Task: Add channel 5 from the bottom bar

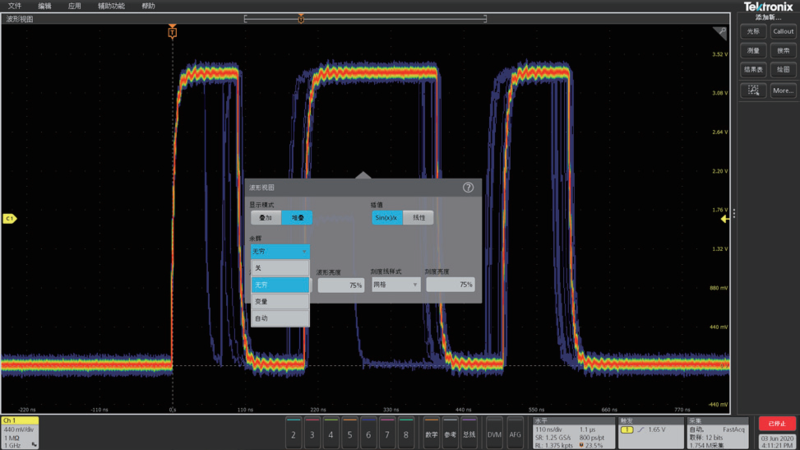Action: click(x=349, y=435)
